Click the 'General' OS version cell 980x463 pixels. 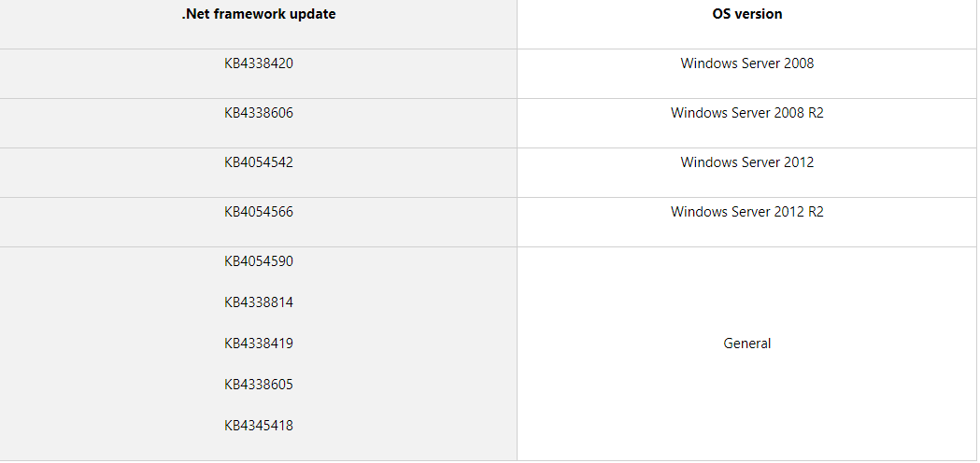[x=746, y=344]
